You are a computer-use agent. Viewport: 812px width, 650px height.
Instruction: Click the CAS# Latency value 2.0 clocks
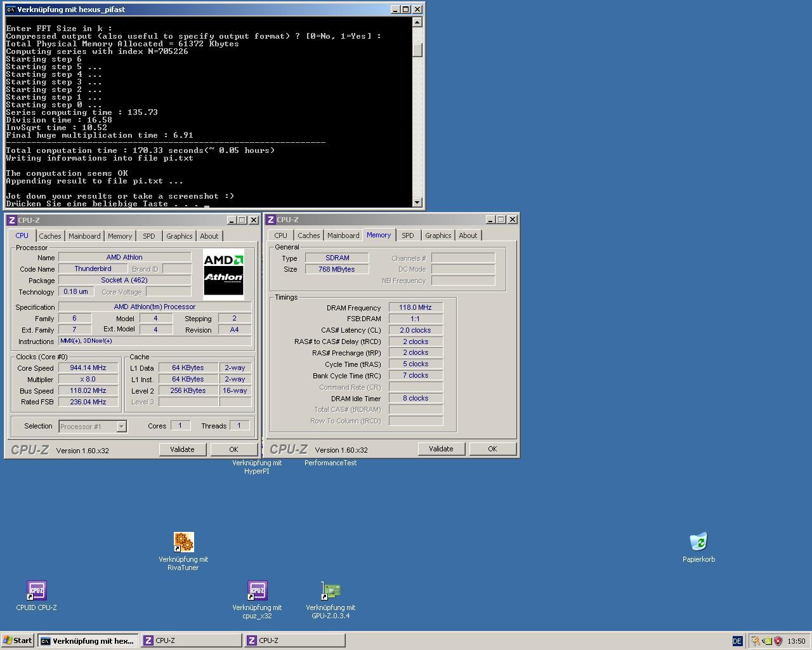416,331
